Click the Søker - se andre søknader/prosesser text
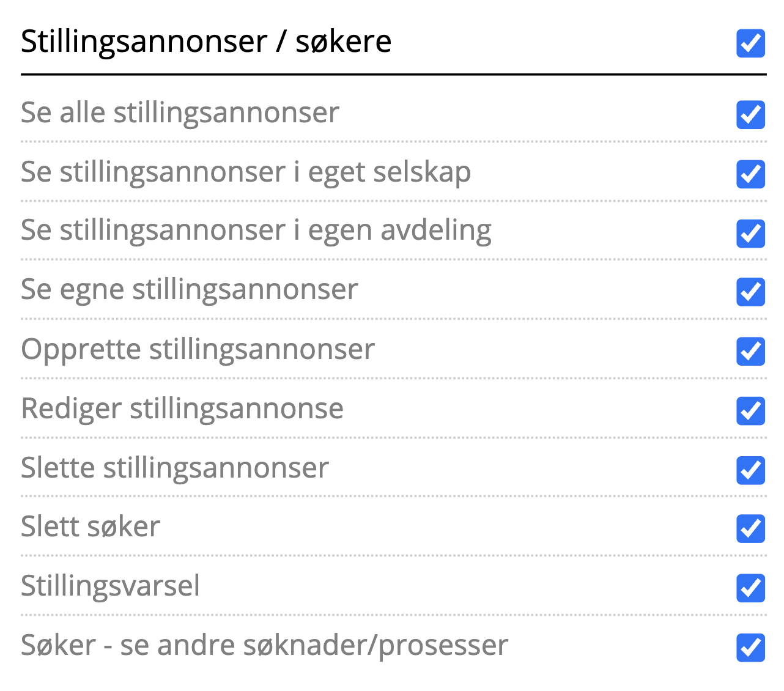Image resolution: width=784 pixels, height=691 pixels. coord(264,646)
